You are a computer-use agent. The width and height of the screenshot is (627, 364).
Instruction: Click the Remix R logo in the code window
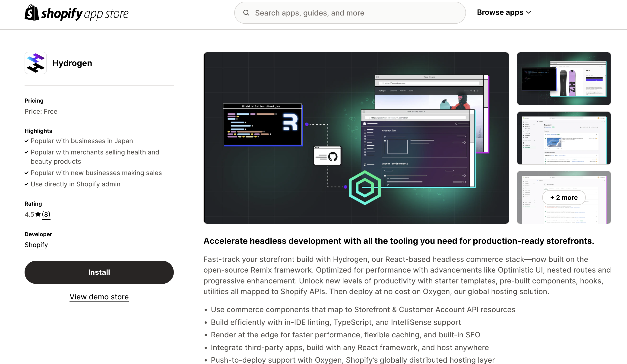point(290,122)
